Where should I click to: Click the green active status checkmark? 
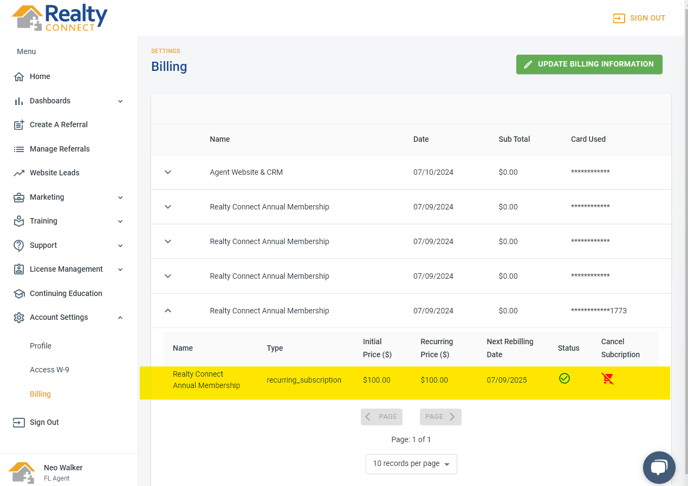click(x=564, y=379)
